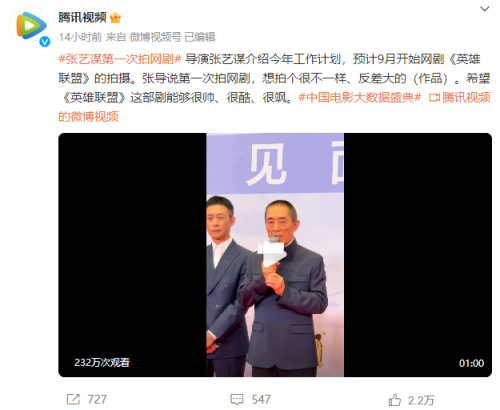Click the repost share icon
This screenshot has width=500, height=410.
(x=73, y=399)
